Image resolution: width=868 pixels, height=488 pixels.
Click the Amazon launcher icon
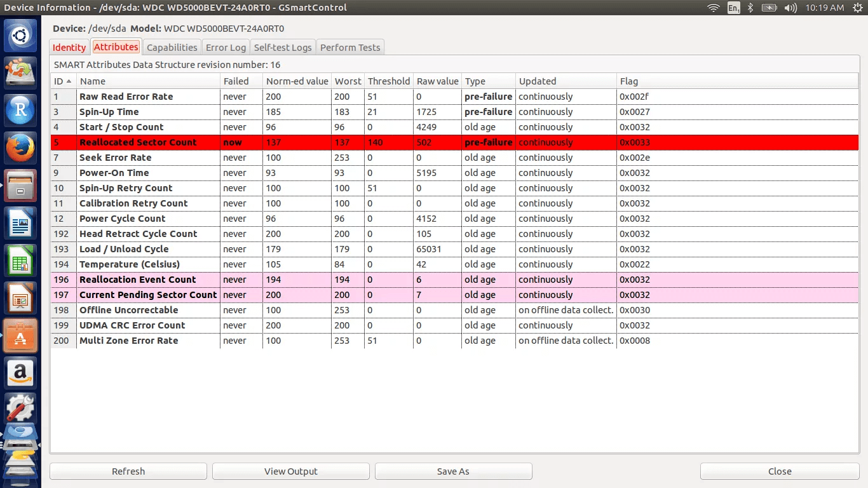pyautogui.click(x=20, y=373)
